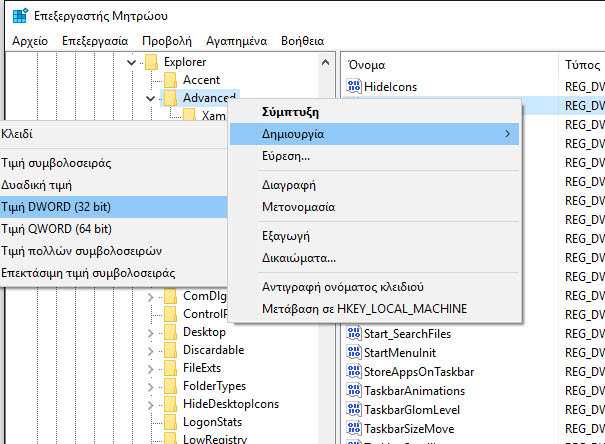605x444 pixels.
Task: Select the TaskbarGlomLevel value name
Action: [x=412, y=410]
